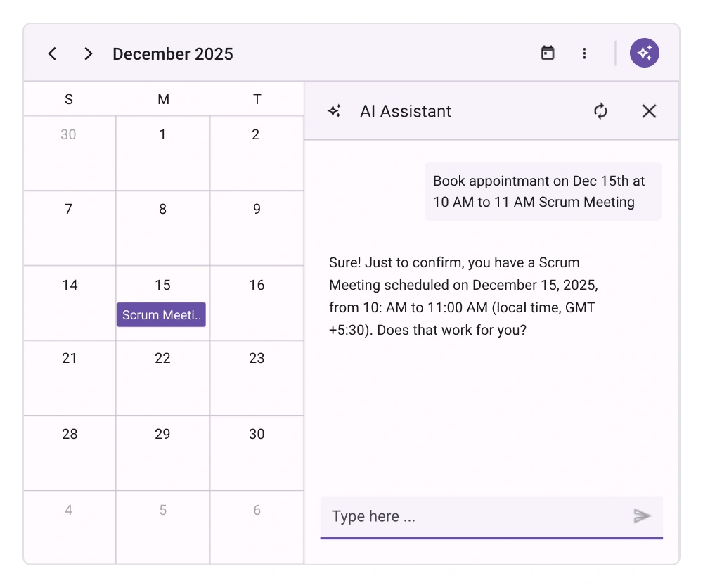Image resolution: width=703 pixels, height=588 pixels.
Task: Select December 22 on the calendar
Action: coord(162,378)
